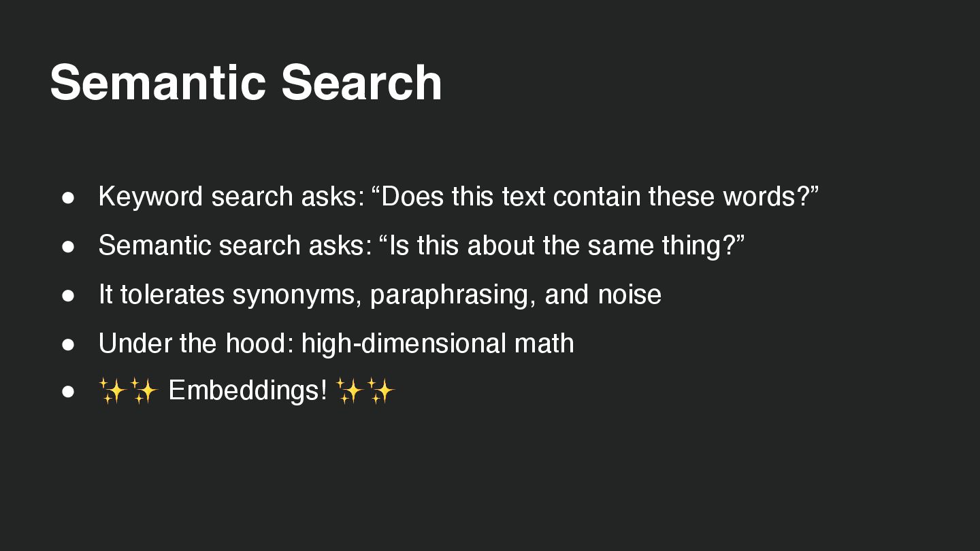Click the "Semantic Search" slide title
Screen dimensions: 980x551
coord(246,82)
